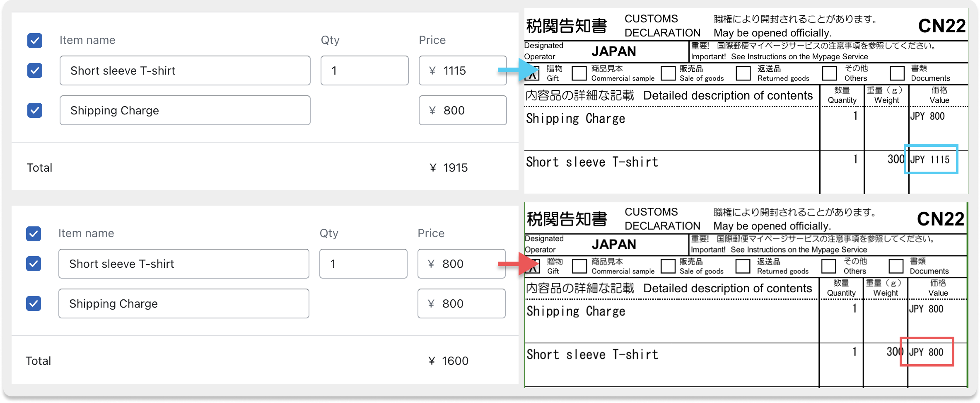This screenshot has width=980, height=403.
Task: Check the Documents box on the top CN22 form
Action: 898,73
